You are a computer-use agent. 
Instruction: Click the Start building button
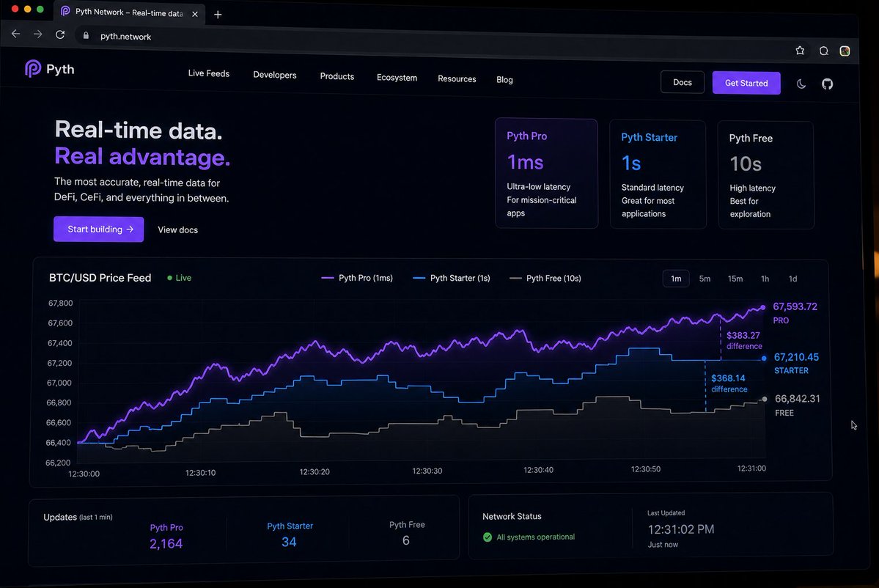click(x=99, y=229)
